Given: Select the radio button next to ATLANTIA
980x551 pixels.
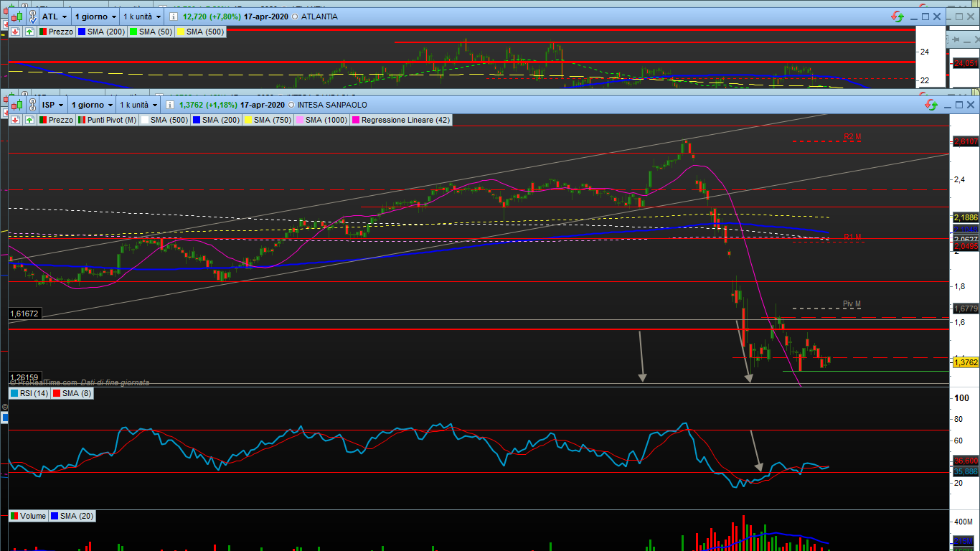Looking at the screenshot, I should 296,16.
